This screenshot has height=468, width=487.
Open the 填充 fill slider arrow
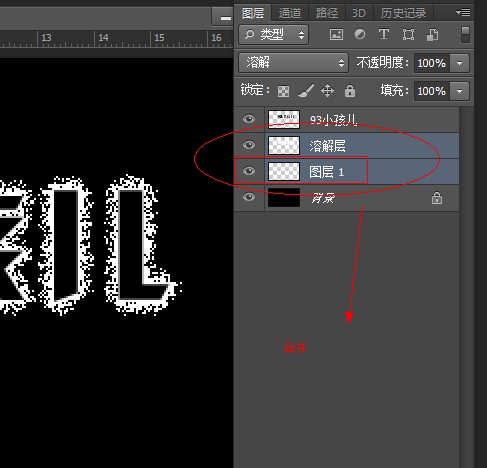pyautogui.click(x=460, y=91)
